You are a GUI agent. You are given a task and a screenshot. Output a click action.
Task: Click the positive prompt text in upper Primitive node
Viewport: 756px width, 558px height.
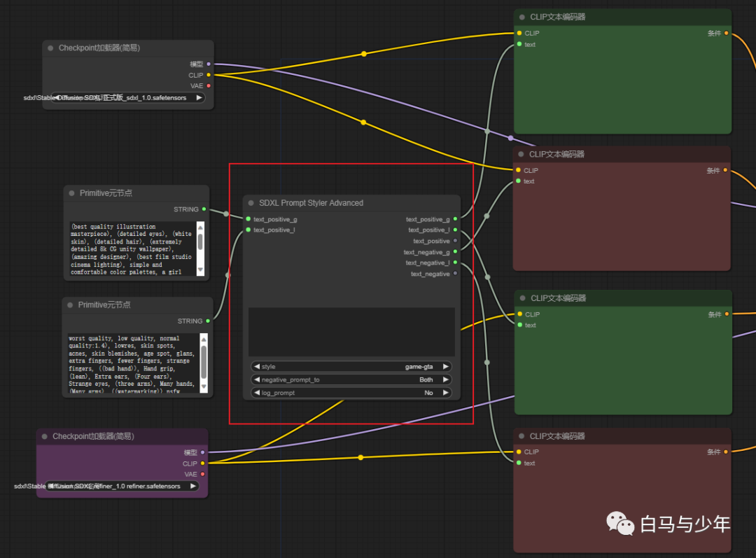coord(132,249)
